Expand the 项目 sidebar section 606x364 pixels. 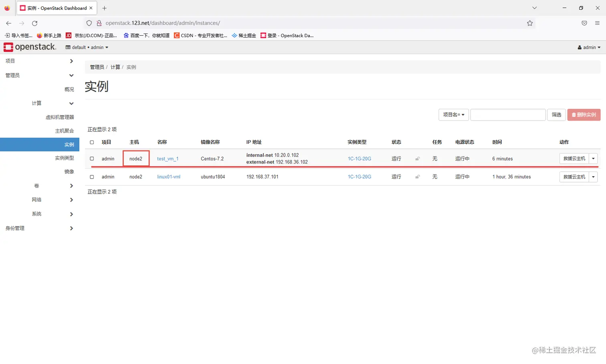[x=40, y=61]
